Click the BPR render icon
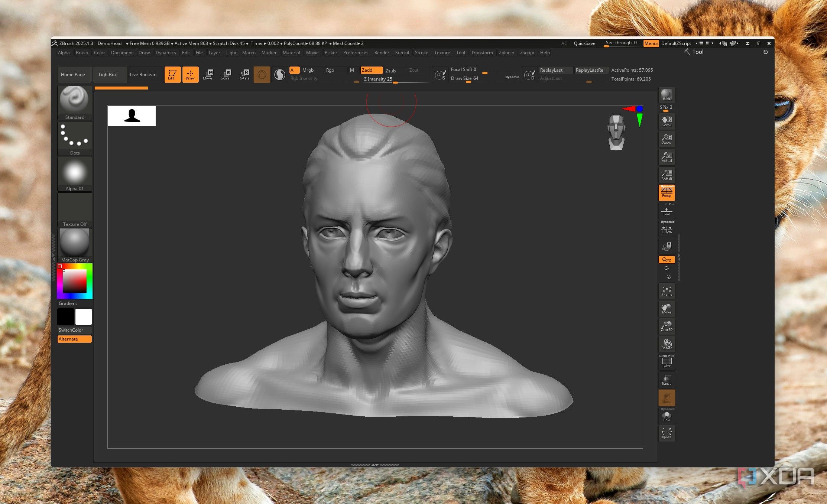Image resolution: width=827 pixels, height=504 pixels. coord(666,95)
